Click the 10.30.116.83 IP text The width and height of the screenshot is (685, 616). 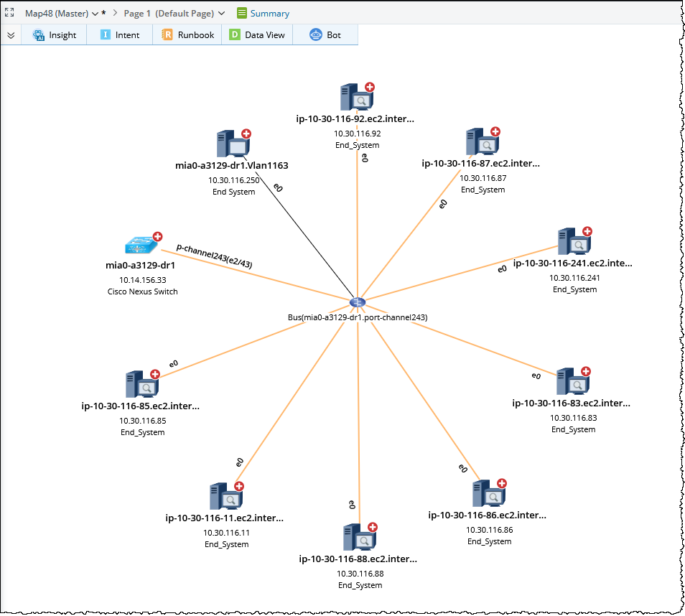tap(573, 418)
